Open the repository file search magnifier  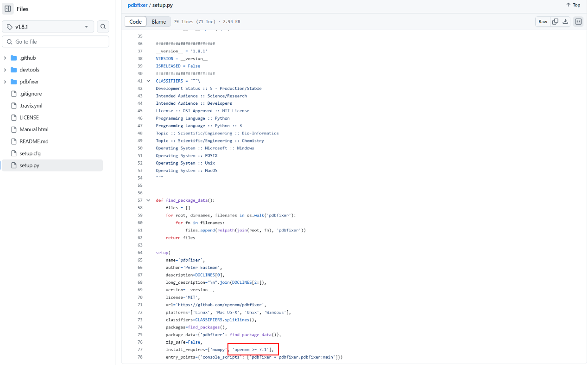click(x=103, y=26)
